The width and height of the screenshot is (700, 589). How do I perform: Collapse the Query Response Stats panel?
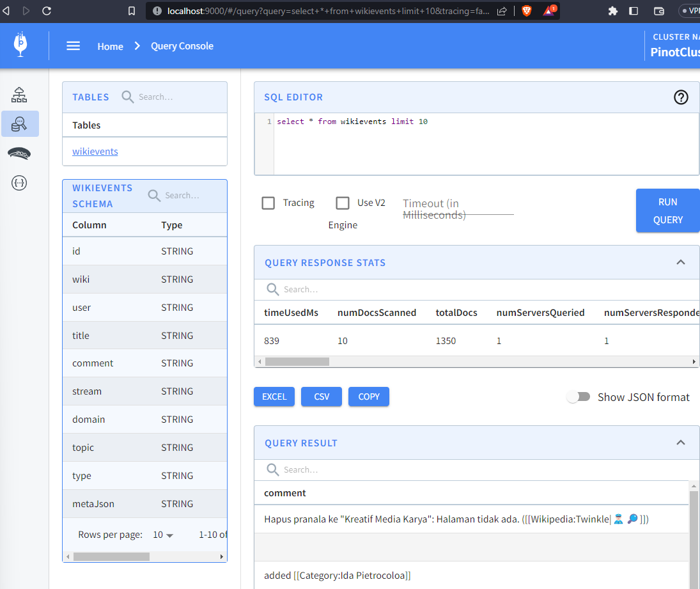(681, 262)
